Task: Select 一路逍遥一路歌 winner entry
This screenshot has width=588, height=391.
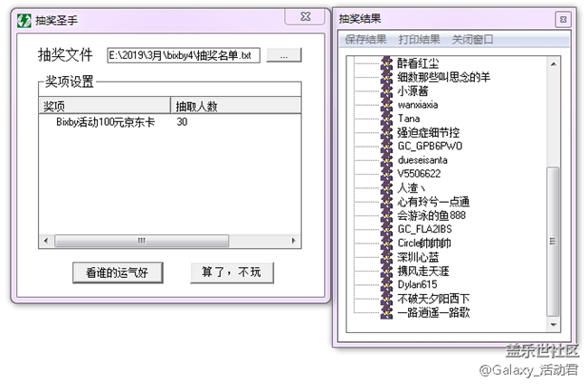Action: click(433, 312)
